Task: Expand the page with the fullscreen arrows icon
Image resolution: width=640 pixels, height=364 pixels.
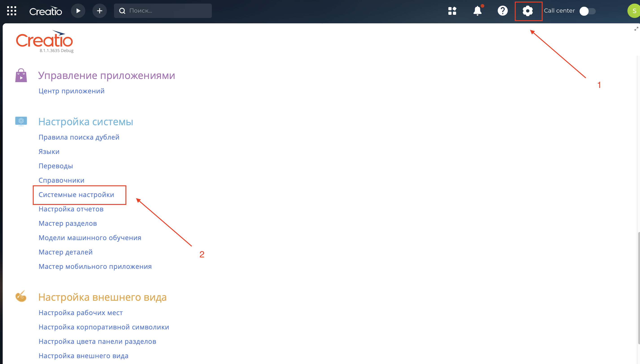Action: coord(636,29)
